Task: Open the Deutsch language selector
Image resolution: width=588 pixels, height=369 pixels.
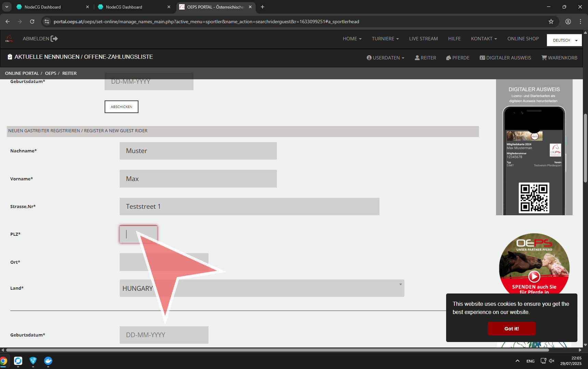Action: tap(564, 40)
